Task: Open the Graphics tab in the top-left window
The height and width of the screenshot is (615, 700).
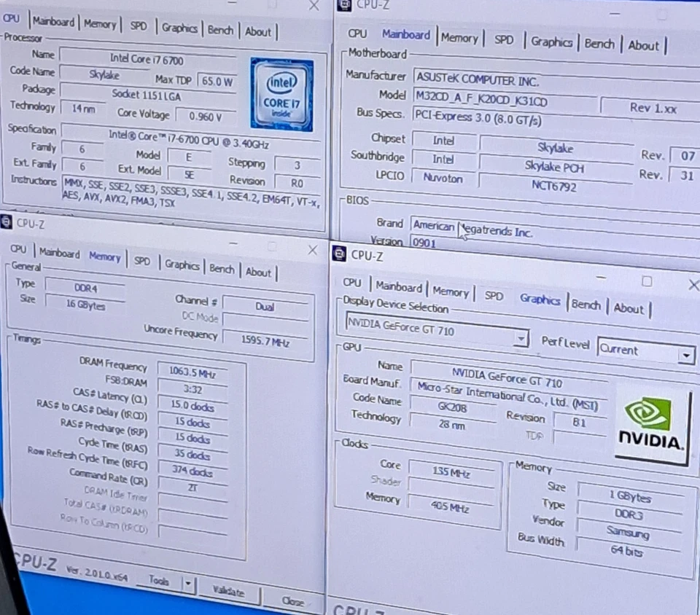Action: [179, 28]
